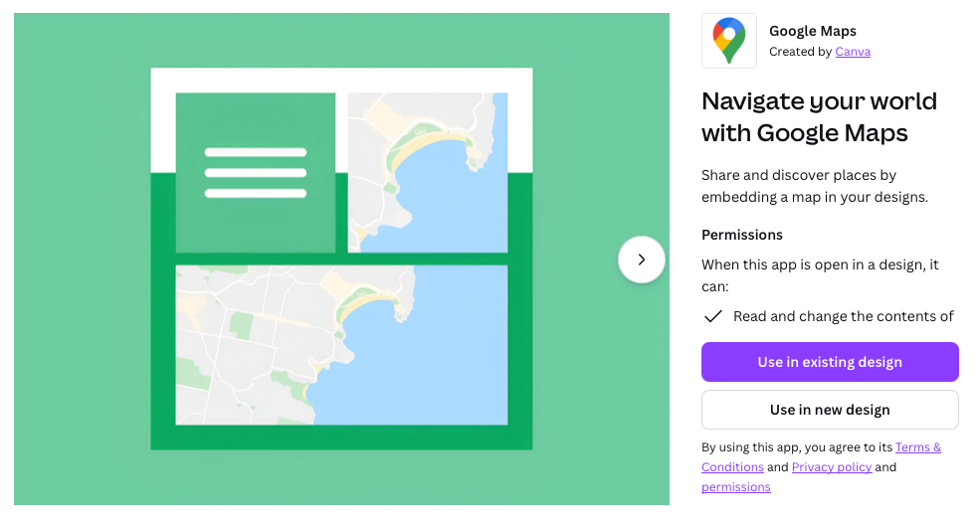The width and height of the screenshot is (980, 526).
Task: Click the Navigate your world heading
Action: click(x=820, y=116)
